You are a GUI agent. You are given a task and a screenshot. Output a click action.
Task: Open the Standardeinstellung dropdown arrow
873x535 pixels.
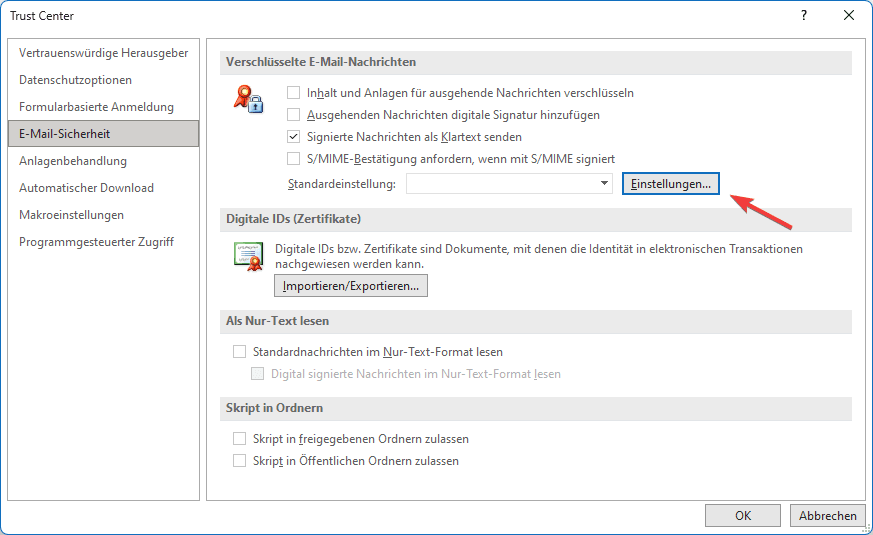click(604, 184)
